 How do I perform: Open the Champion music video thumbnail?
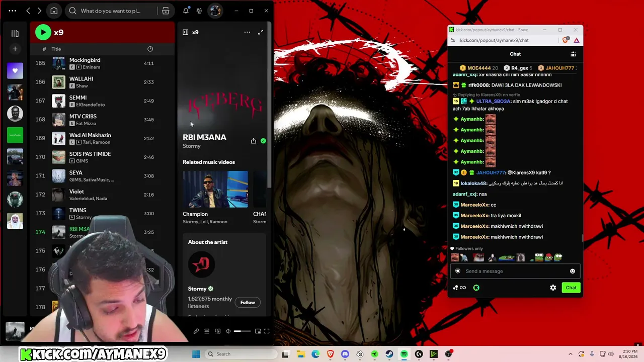tap(215, 189)
